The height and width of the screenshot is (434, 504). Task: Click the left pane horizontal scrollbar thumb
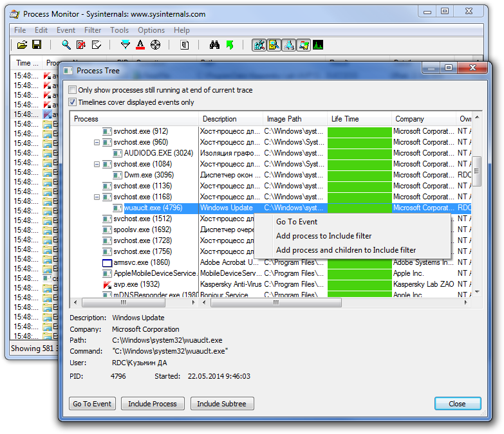124,302
